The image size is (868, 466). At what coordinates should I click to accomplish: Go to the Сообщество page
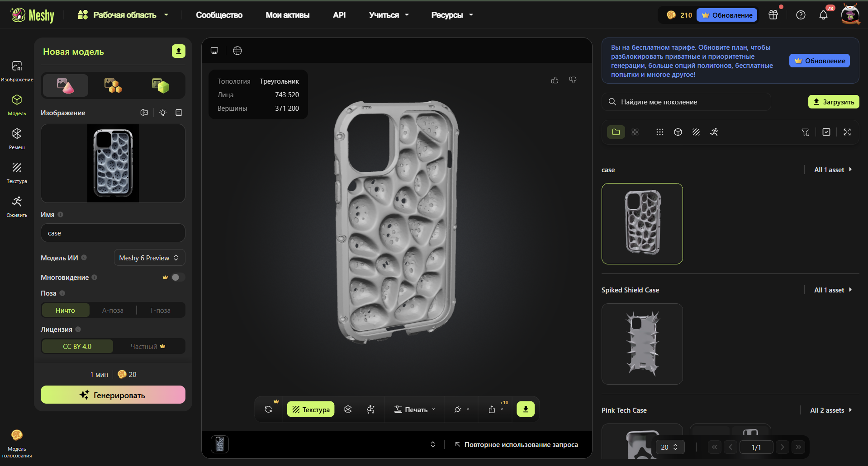coord(219,15)
